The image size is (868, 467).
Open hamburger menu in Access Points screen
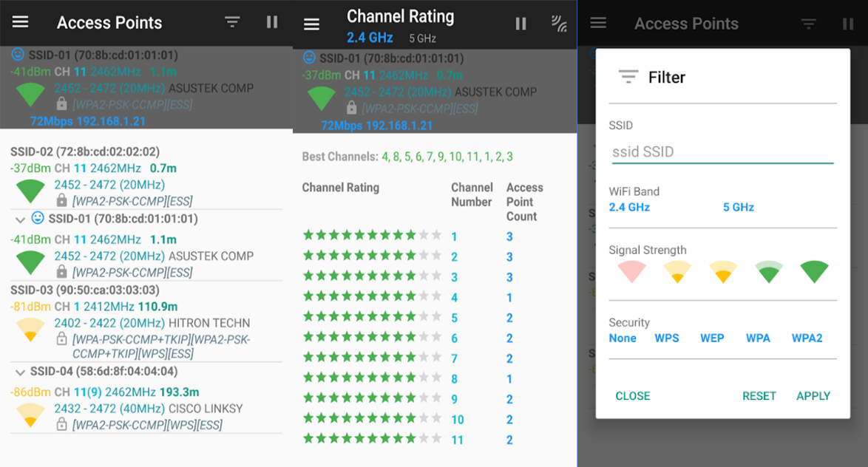[21, 22]
